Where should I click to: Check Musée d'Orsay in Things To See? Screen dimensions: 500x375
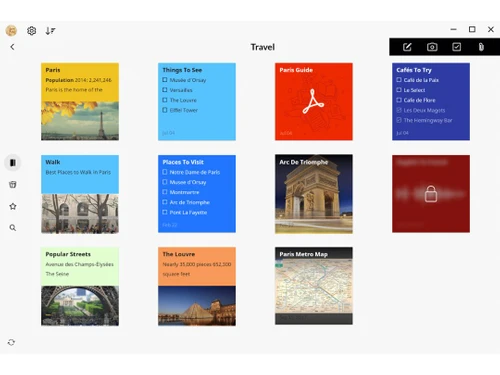165,80
